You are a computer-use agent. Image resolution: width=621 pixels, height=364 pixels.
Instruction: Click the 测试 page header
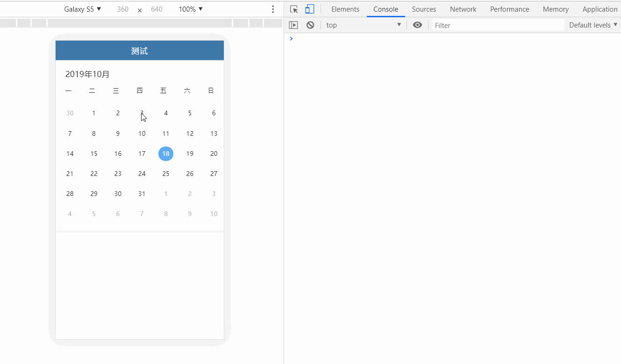pyautogui.click(x=140, y=51)
